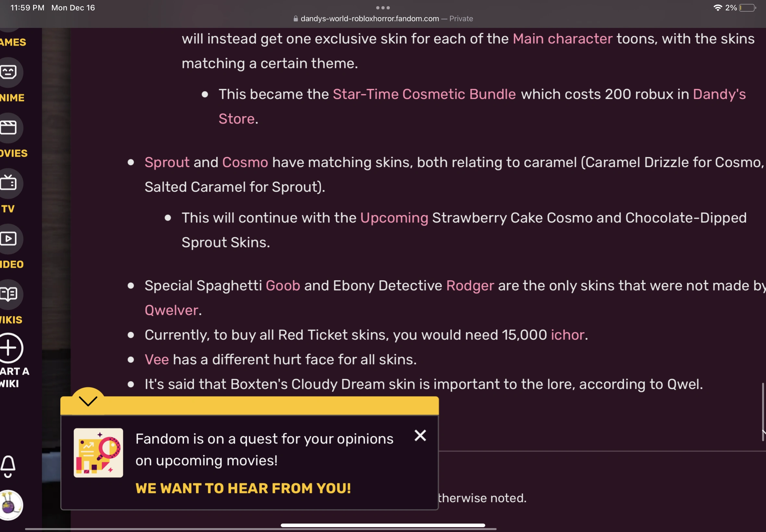
Task: Tap the three-dot multitasking menu
Action: tap(383, 8)
